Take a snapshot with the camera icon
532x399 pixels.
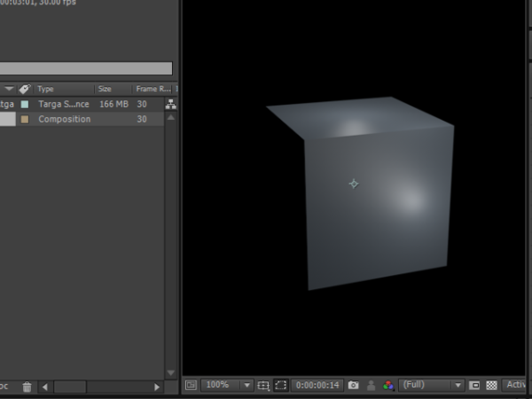(x=354, y=386)
